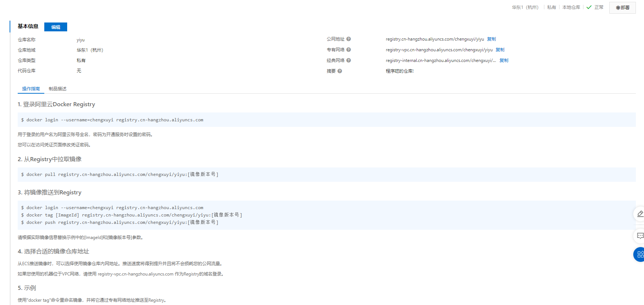This screenshot has width=644, height=305.
Task: Select the docker tag [ImageId] command line
Action: 131,215
